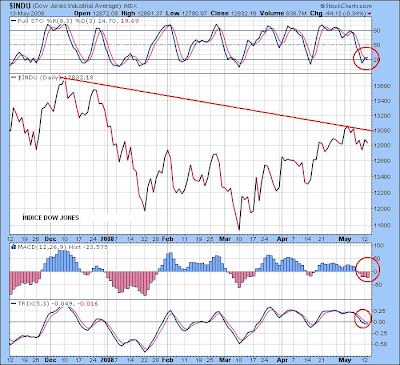Click the March 10 low point on price line
Viewport: 400px width, 365px height.
(239, 229)
